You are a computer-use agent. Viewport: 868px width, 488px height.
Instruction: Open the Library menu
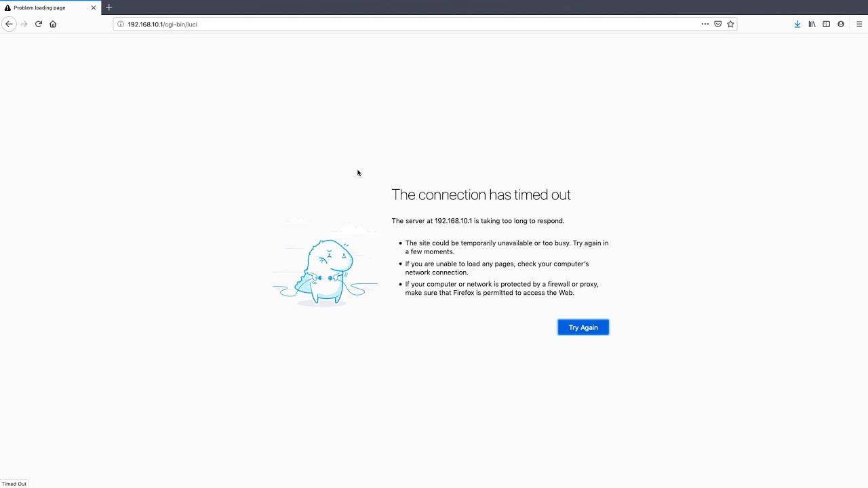click(x=812, y=24)
